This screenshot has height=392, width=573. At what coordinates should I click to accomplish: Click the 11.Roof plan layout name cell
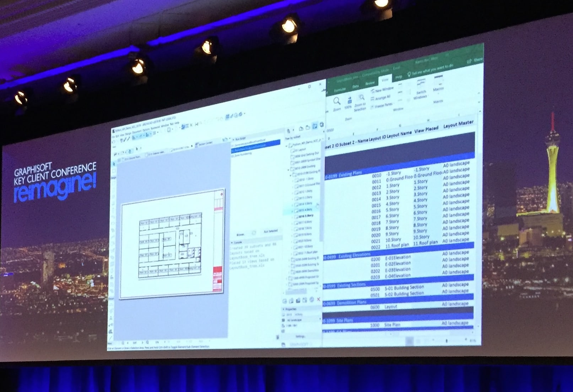[x=397, y=245]
